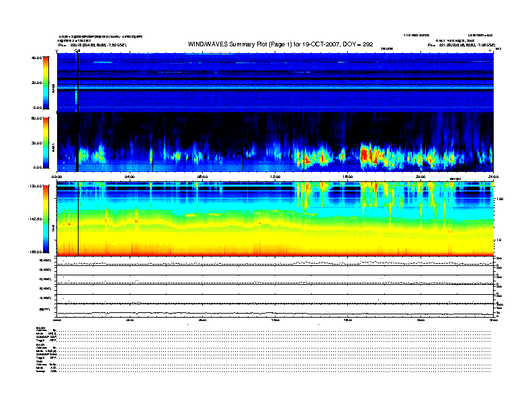Viewport: 532px width, 411px height.
Task: Click 20:00 tick label below RAD1 spectrogram
Action: (x=420, y=177)
